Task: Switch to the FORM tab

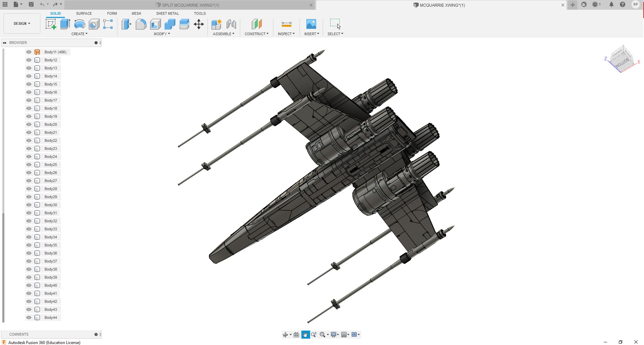Action: 112,13
